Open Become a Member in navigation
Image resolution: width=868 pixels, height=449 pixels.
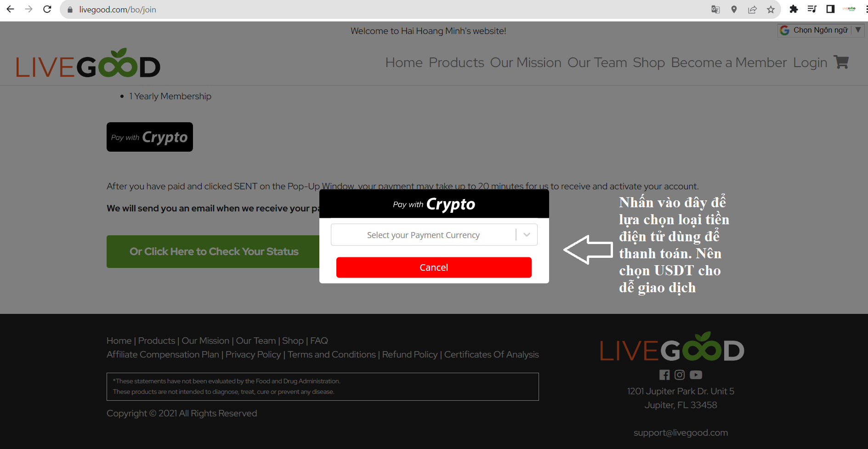tap(729, 63)
